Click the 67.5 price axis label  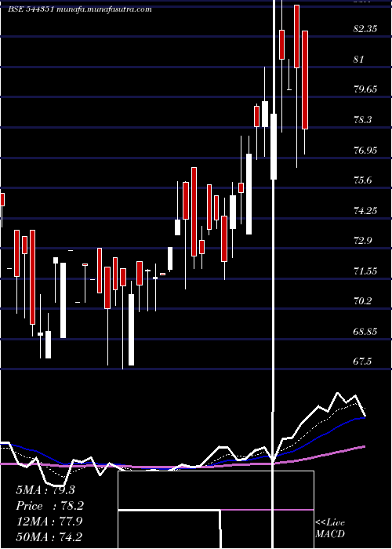point(362,362)
